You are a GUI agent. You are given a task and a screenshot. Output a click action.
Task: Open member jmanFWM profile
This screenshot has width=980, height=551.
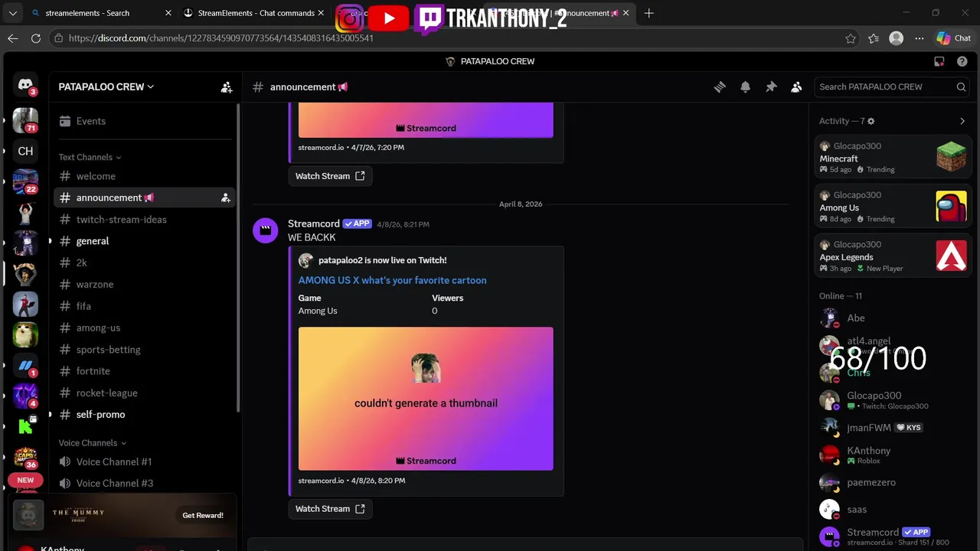893,427
